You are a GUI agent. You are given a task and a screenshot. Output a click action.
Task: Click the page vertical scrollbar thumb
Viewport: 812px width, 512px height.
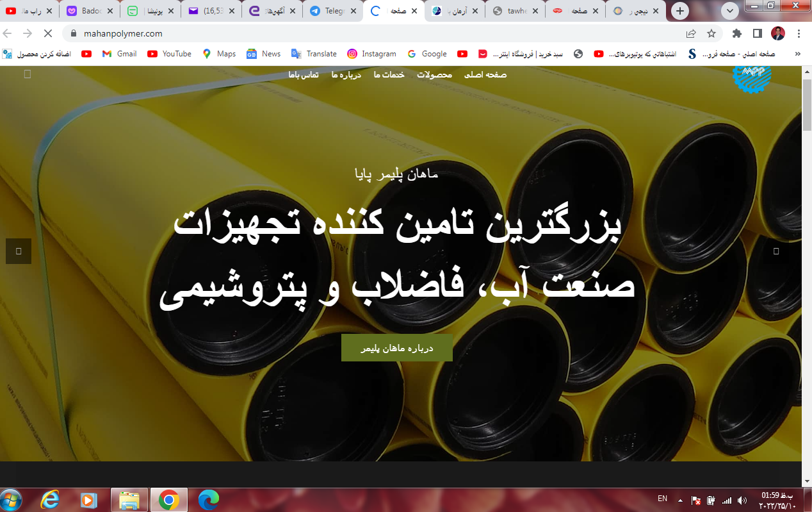[807, 105]
